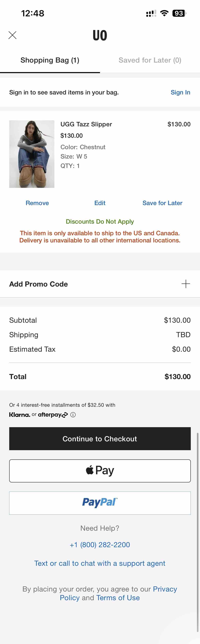Screen dimensions: 200x644
Task: Check the Wi-Fi status icon
Action: pyautogui.click(x=164, y=13)
